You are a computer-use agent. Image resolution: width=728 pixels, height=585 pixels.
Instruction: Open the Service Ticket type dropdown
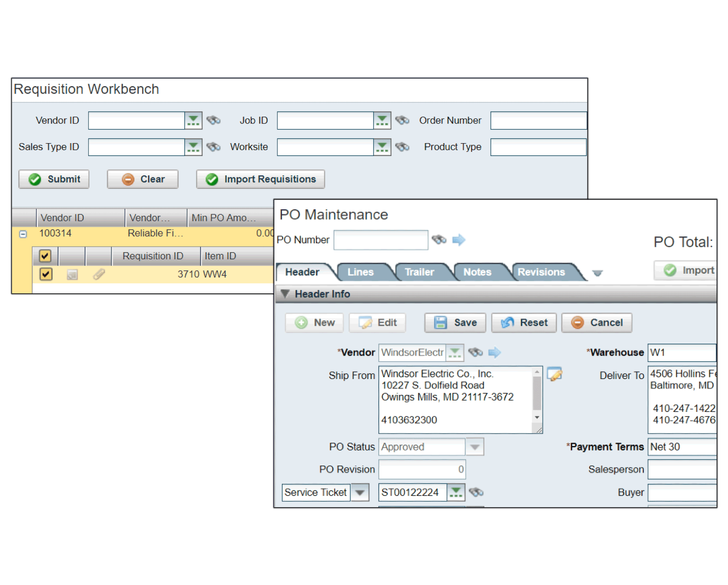360,492
